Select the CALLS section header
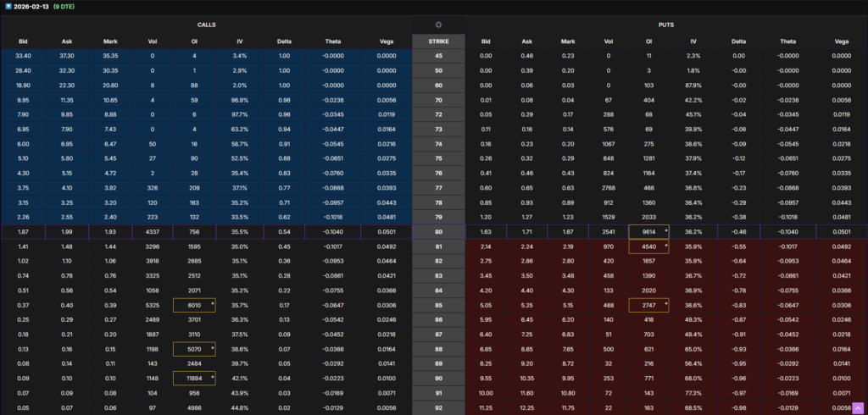This screenshot has width=868, height=415. (207, 25)
